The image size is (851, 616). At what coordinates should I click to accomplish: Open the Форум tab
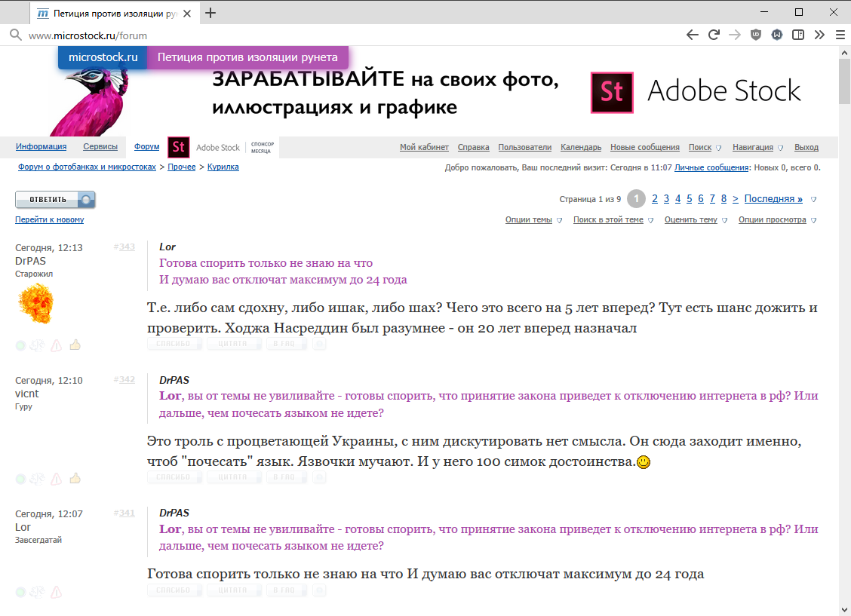(x=146, y=146)
